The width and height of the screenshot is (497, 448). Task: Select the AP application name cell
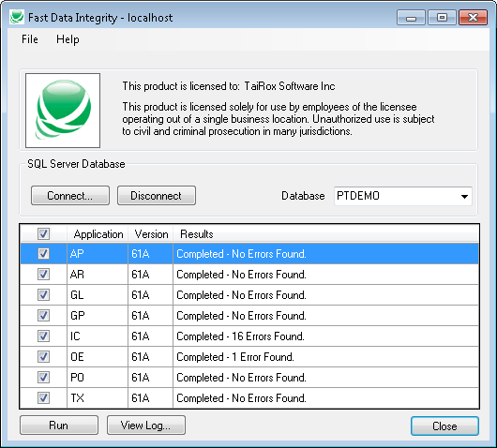tap(98, 253)
